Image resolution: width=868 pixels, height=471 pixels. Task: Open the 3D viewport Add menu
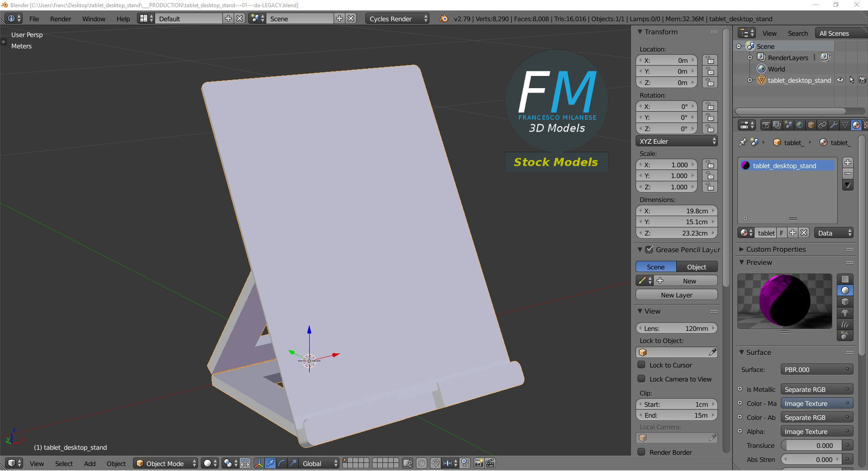click(90, 463)
